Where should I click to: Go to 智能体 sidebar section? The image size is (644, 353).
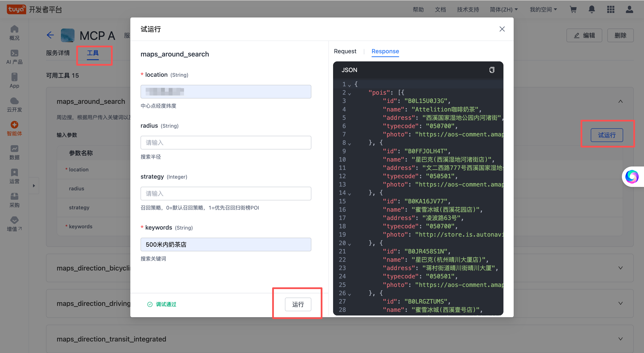click(x=14, y=129)
